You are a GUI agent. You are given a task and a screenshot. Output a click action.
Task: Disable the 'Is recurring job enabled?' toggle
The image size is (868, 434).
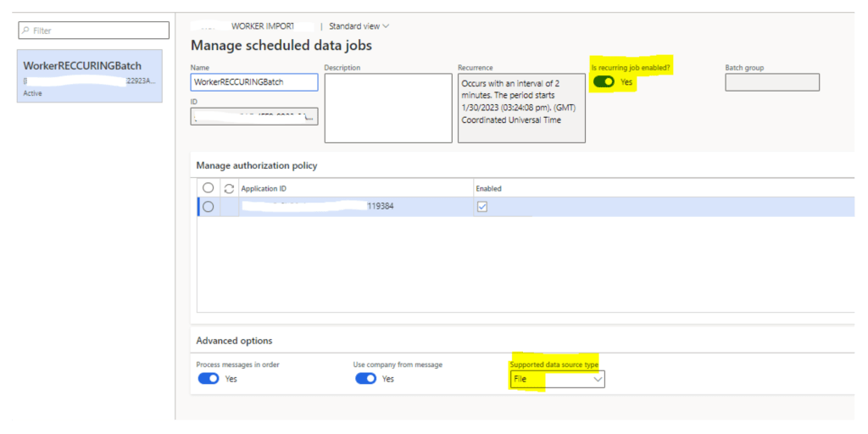pyautogui.click(x=604, y=82)
